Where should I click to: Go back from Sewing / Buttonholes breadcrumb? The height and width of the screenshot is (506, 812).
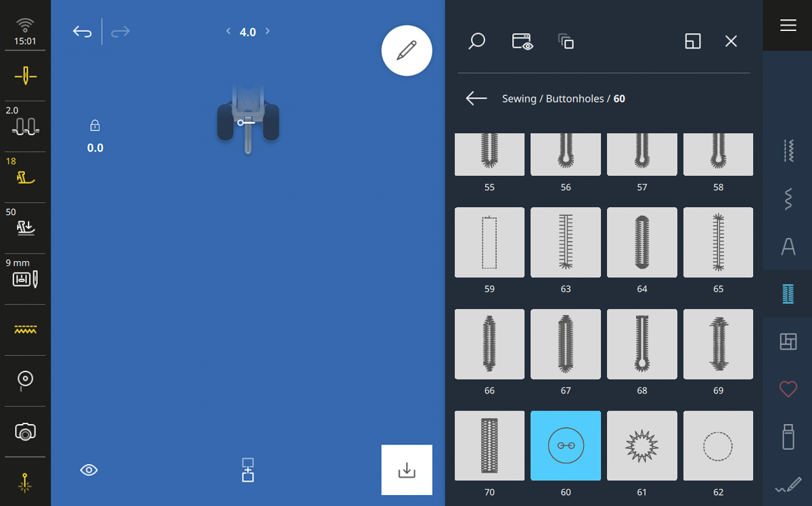(x=476, y=99)
